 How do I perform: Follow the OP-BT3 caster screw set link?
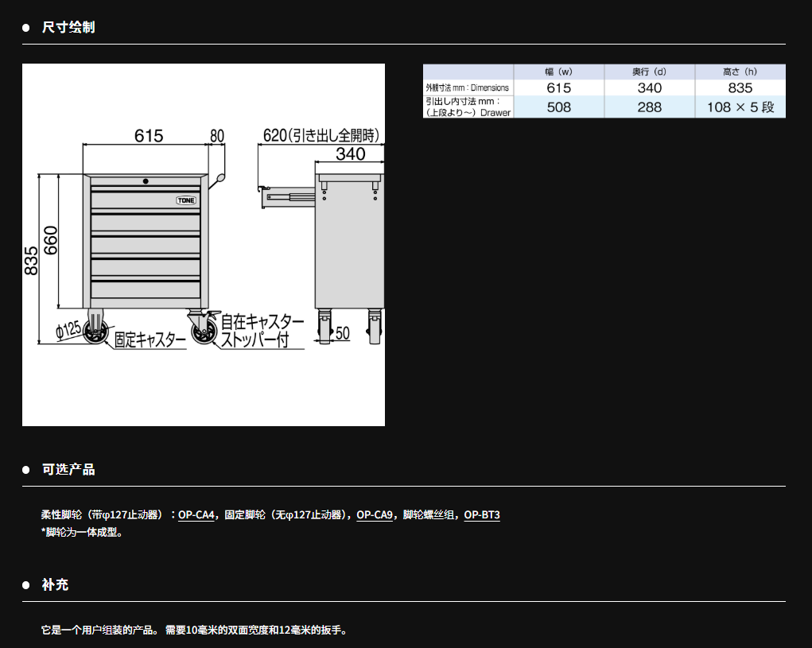482,515
